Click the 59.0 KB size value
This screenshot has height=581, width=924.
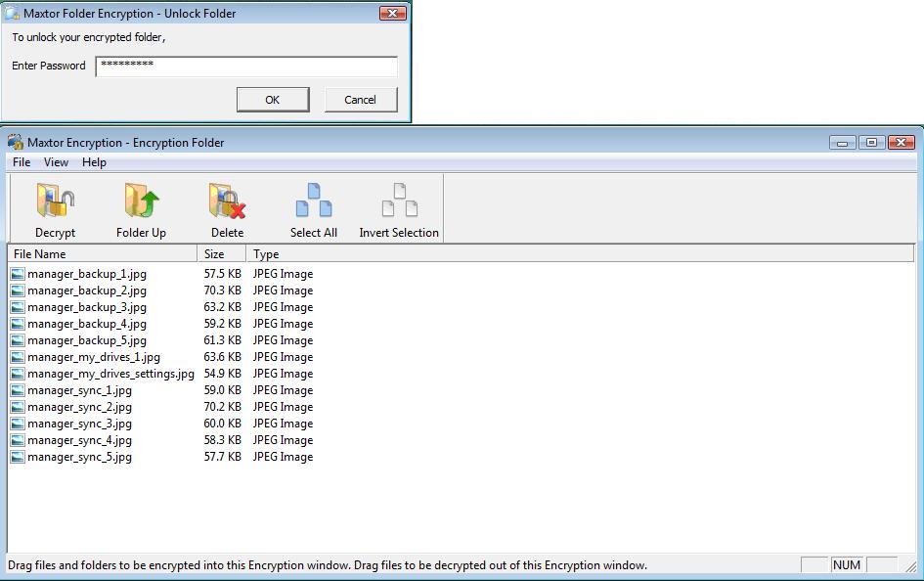pyautogui.click(x=223, y=390)
